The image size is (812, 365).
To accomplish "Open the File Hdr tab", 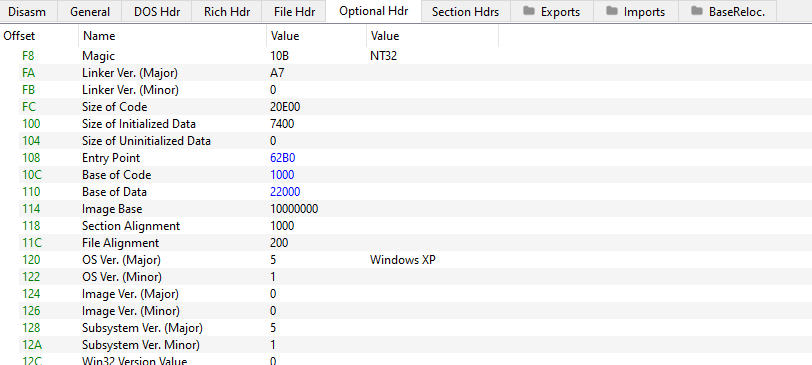I will coord(293,11).
